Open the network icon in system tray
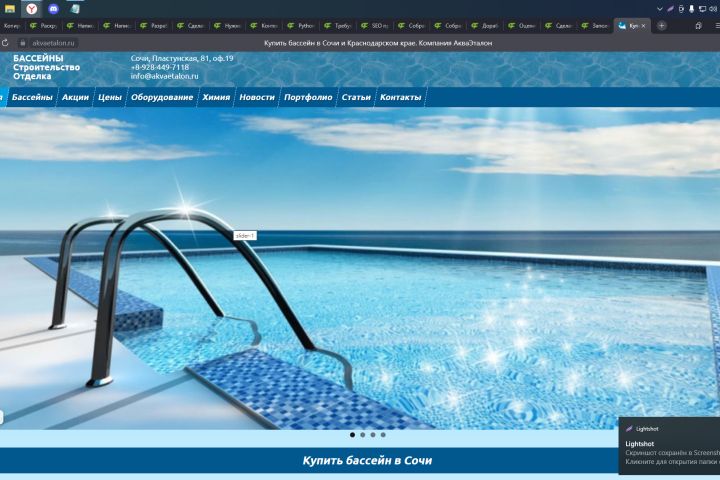 coord(702,9)
